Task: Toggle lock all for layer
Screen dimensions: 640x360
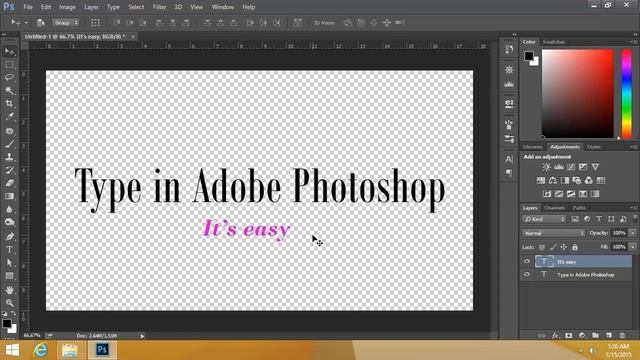Action: click(575, 247)
